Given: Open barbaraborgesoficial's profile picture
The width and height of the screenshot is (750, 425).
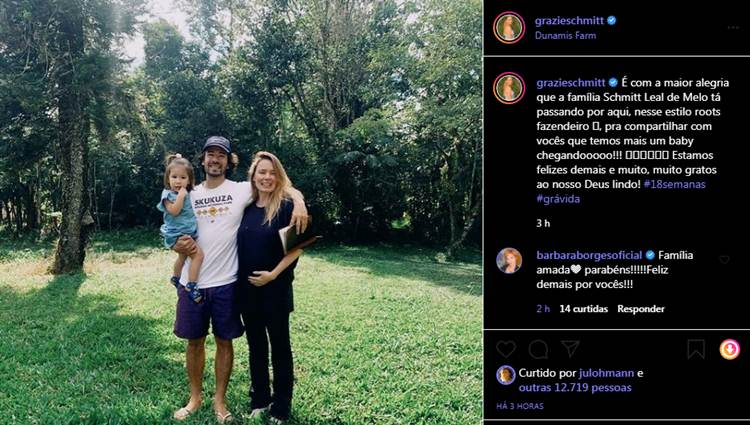Looking at the screenshot, I should point(509,261).
